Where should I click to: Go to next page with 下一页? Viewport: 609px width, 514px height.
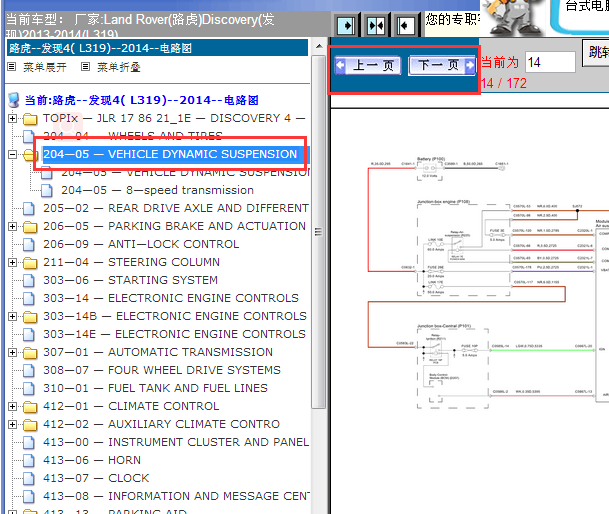click(x=442, y=65)
